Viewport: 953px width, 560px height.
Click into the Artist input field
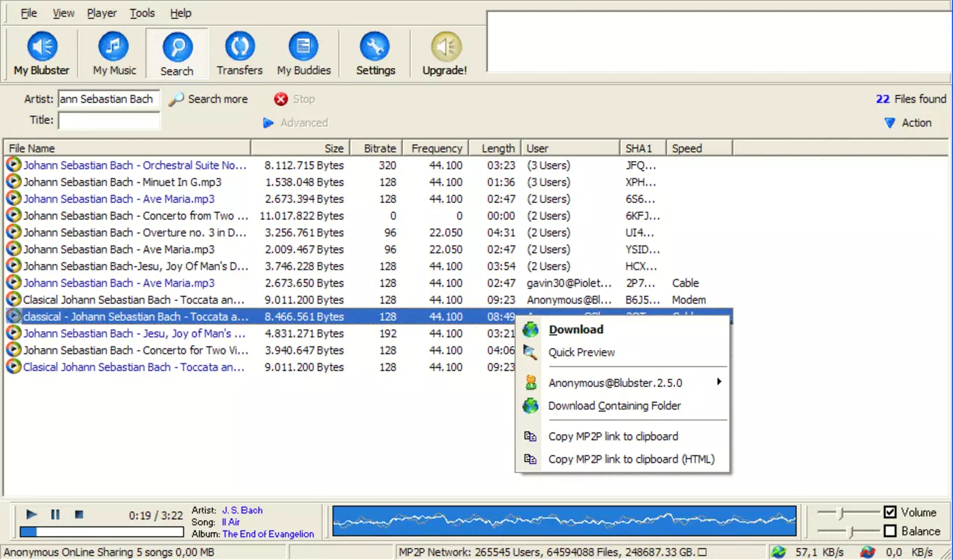point(109,99)
